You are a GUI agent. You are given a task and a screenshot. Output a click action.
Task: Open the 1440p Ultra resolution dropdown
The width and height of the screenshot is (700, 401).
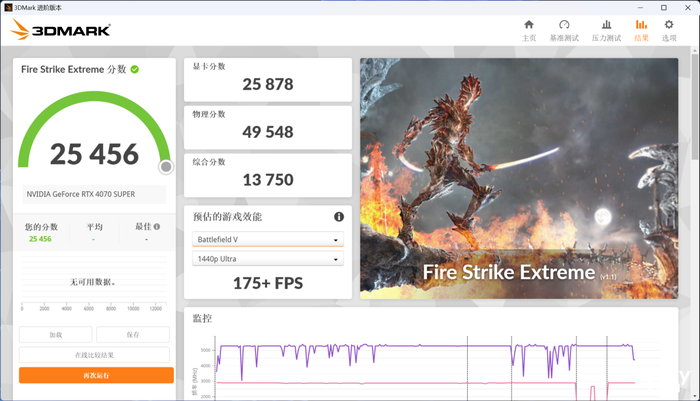point(268,259)
